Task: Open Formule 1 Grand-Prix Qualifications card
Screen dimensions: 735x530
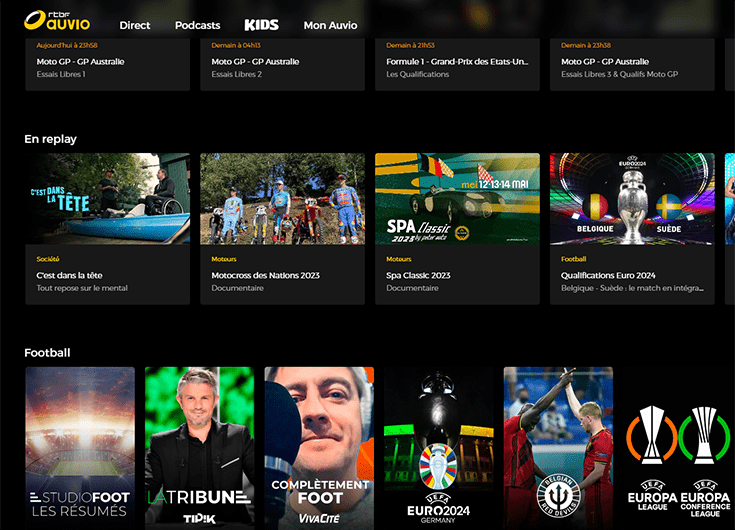Action: [458, 64]
